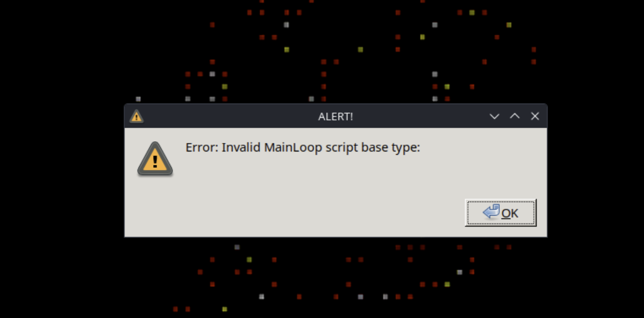Click the gray square beside a red square at lower right
The image size is (644, 318).
pyautogui.click(x=459, y=272)
